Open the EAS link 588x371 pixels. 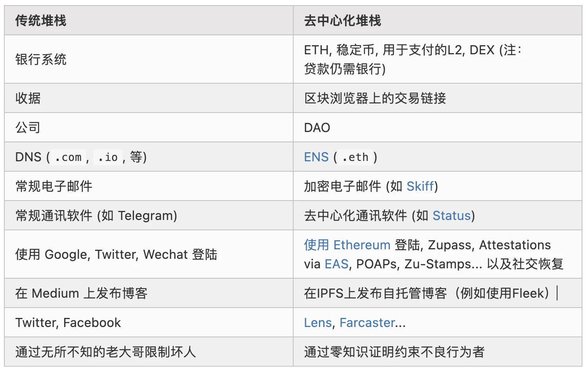(336, 264)
